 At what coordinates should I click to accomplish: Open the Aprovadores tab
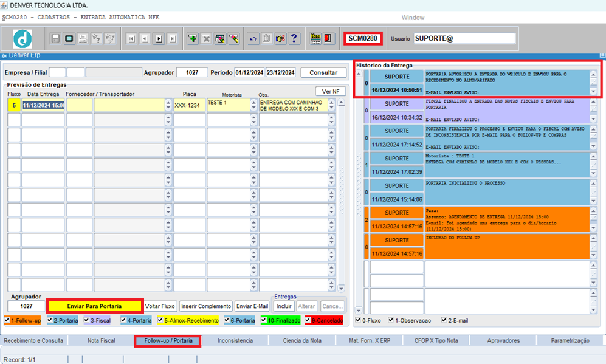[x=503, y=340]
